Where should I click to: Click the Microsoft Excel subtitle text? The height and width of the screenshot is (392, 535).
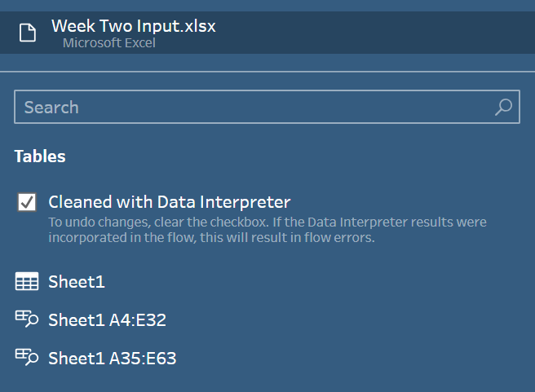109,43
